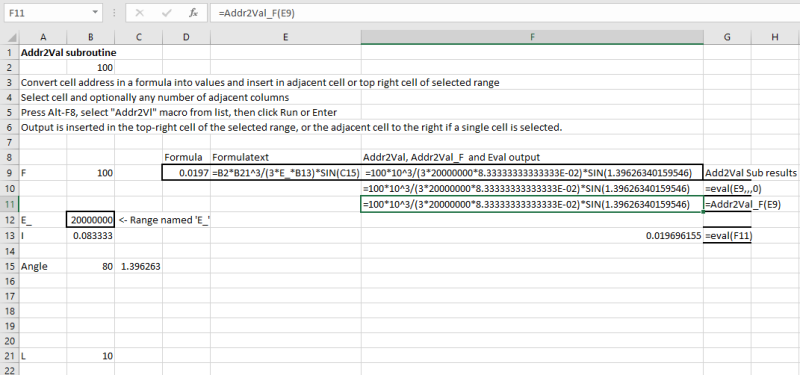Select column C header
The height and width of the screenshot is (375, 800).
(x=138, y=37)
